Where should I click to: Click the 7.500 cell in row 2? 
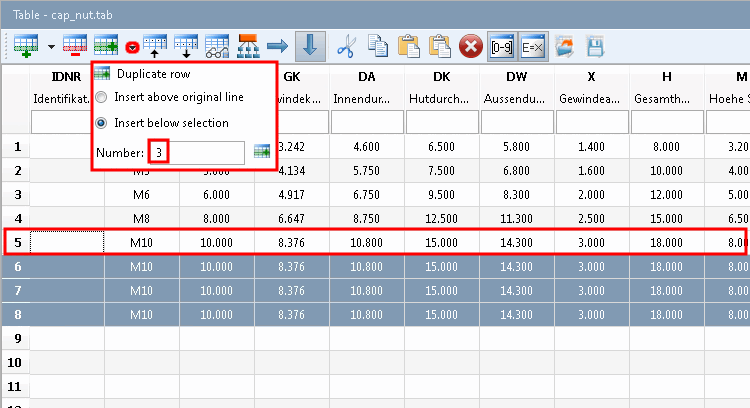[x=442, y=171]
